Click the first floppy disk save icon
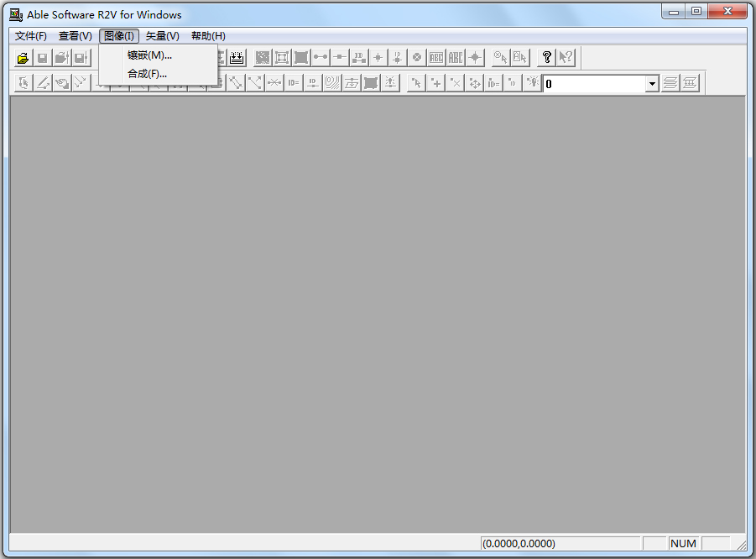 tap(42, 58)
